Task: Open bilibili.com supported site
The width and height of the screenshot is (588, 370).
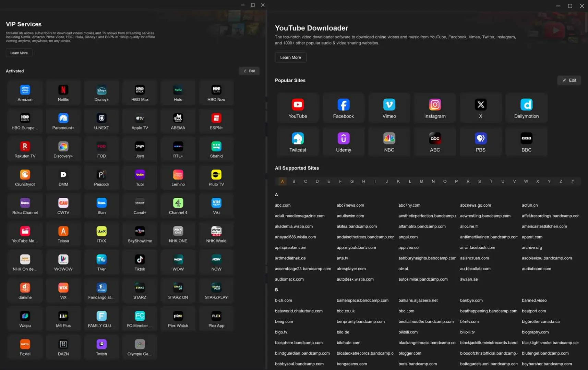Action: pyautogui.click(x=408, y=332)
